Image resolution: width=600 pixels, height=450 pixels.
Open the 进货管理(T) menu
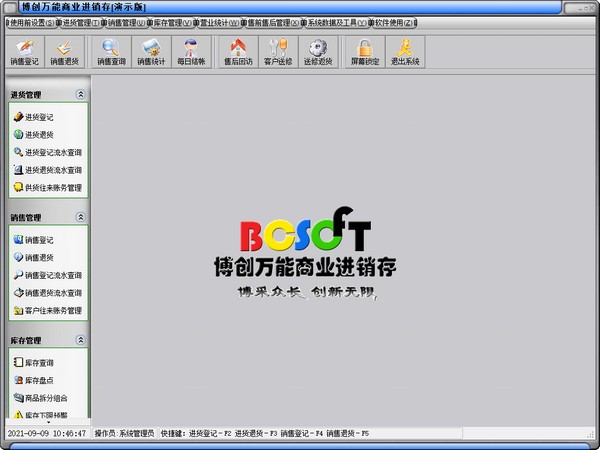tap(79, 21)
